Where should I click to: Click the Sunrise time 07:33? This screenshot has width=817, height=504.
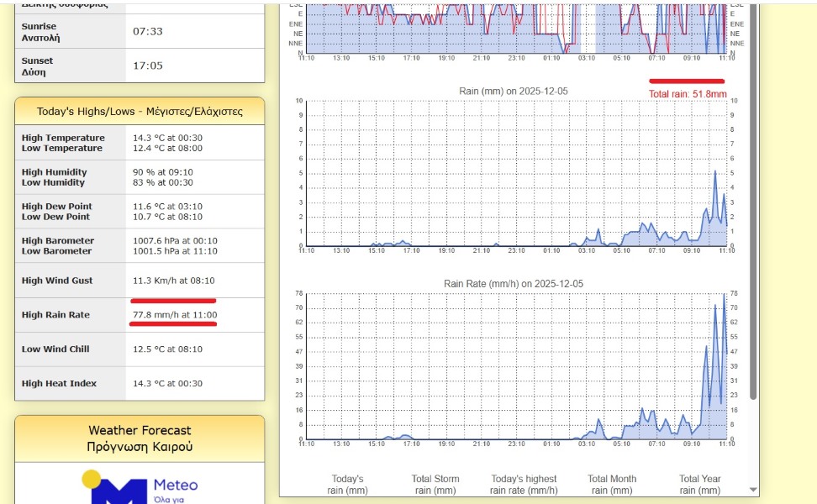tap(148, 32)
